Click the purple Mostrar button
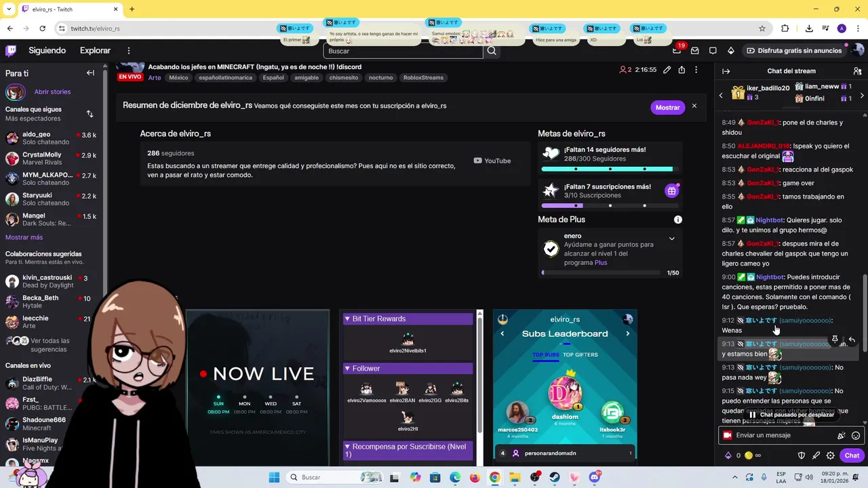 tap(667, 107)
